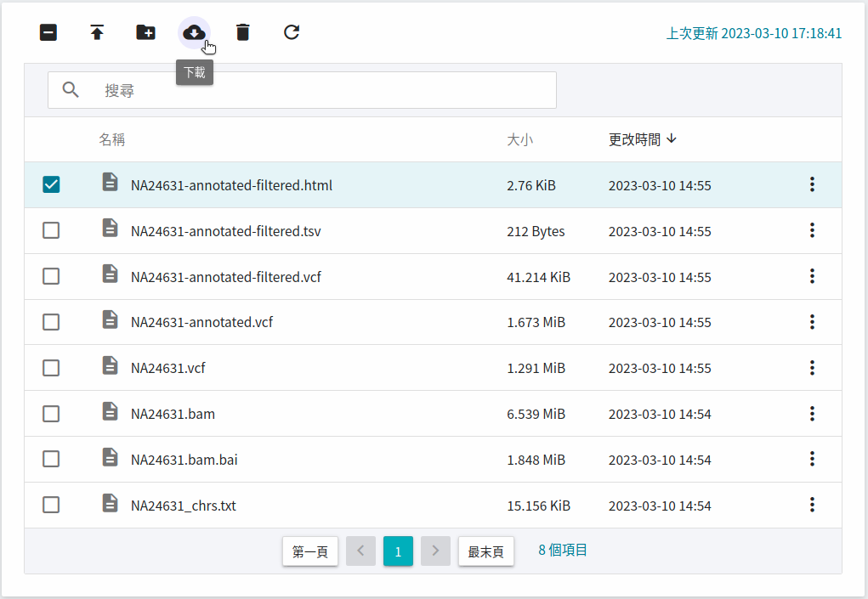
Task: Sort by the 大小 column header
Action: point(519,139)
